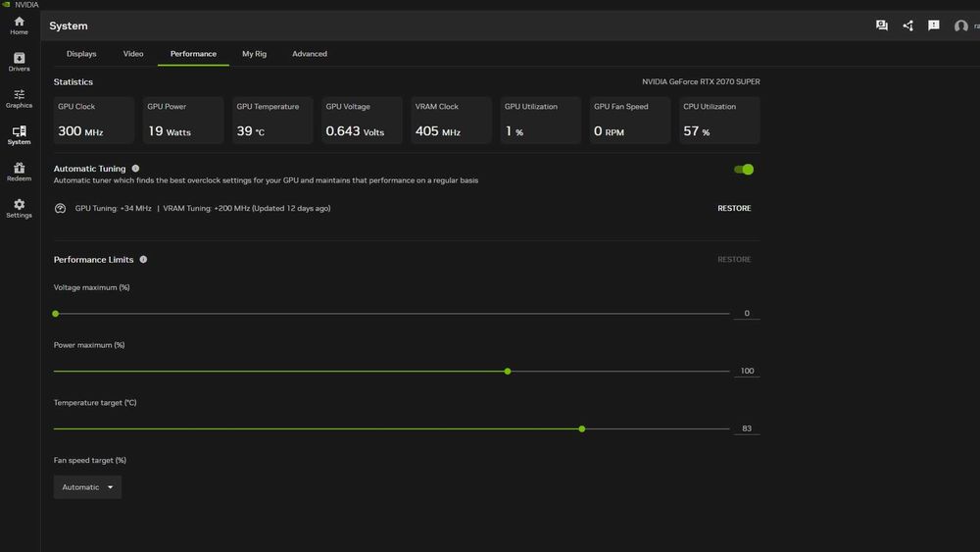Select the GPU Clock statistic card
Screen dimensions: 980x552
coord(94,120)
